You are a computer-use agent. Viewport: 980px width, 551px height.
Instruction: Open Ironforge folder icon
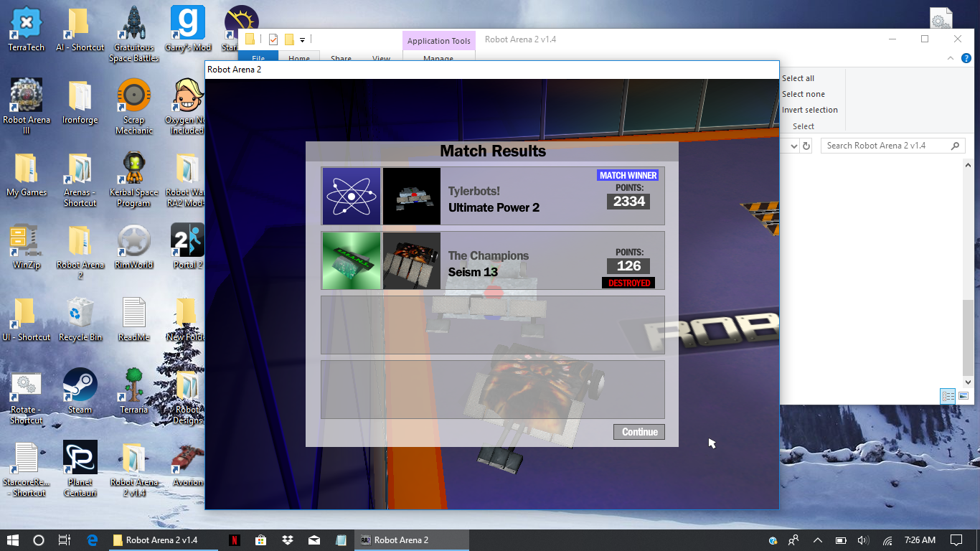click(80, 103)
